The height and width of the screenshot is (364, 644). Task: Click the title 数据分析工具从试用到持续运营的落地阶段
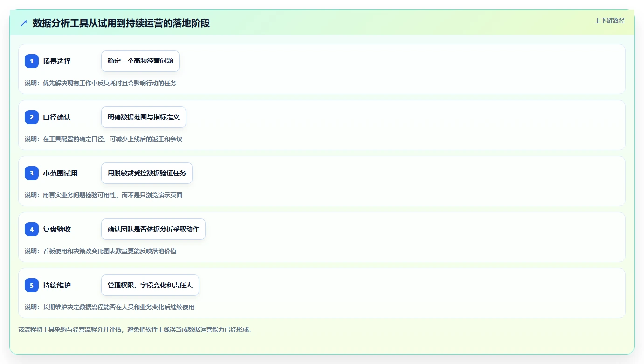(x=121, y=23)
